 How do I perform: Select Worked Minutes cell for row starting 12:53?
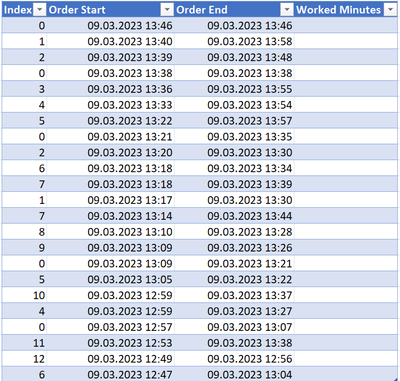[346, 343]
